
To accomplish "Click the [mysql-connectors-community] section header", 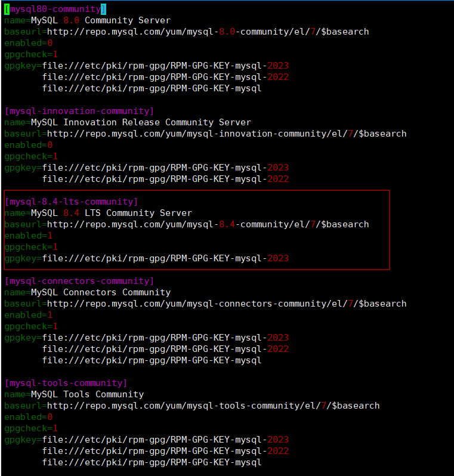I will [x=79, y=281].
